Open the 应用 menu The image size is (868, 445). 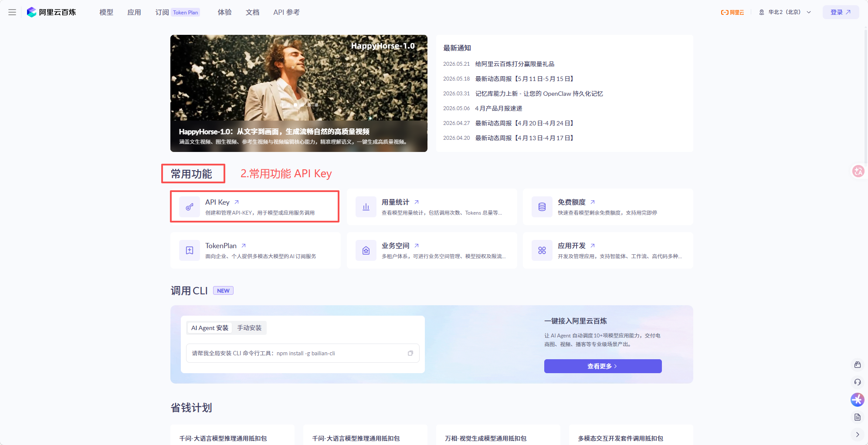[134, 12]
